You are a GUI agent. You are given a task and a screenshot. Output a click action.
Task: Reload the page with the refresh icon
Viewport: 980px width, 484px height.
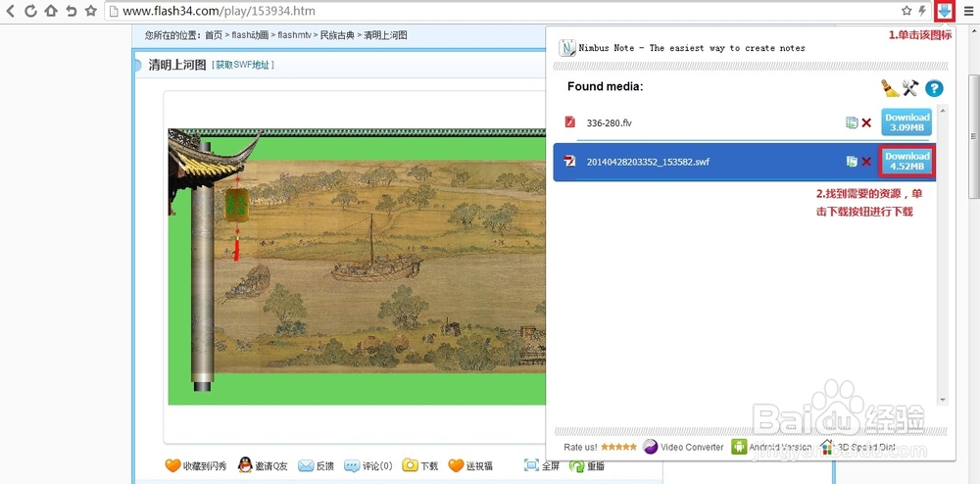point(30,11)
